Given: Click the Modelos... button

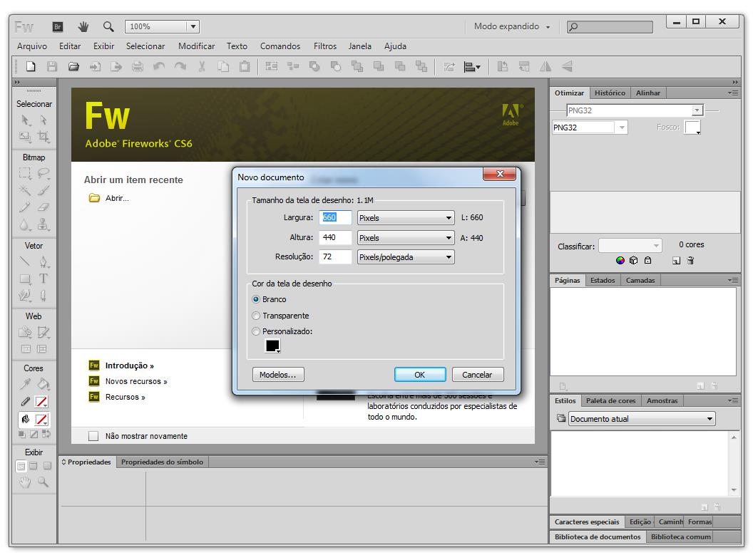Looking at the screenshot, I should 278,375.
